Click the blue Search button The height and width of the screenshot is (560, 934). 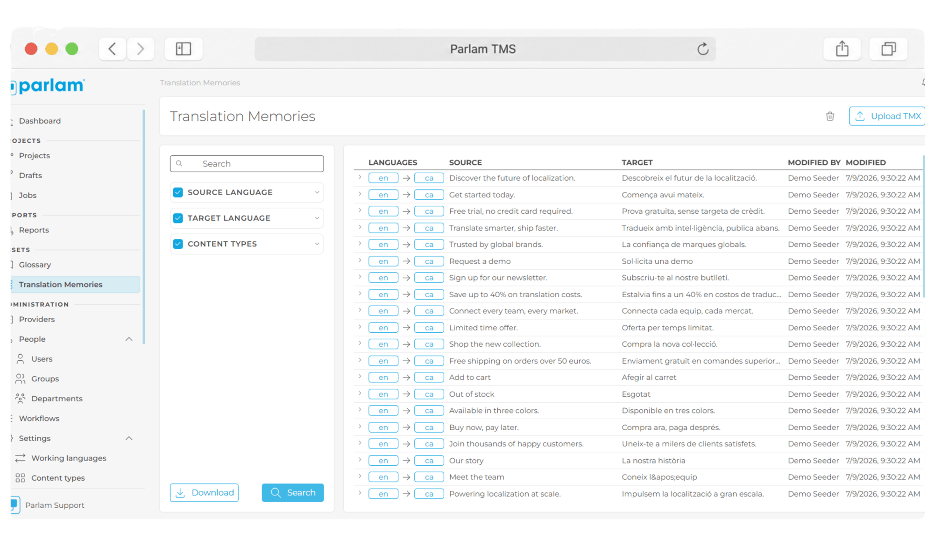(293, 493)
